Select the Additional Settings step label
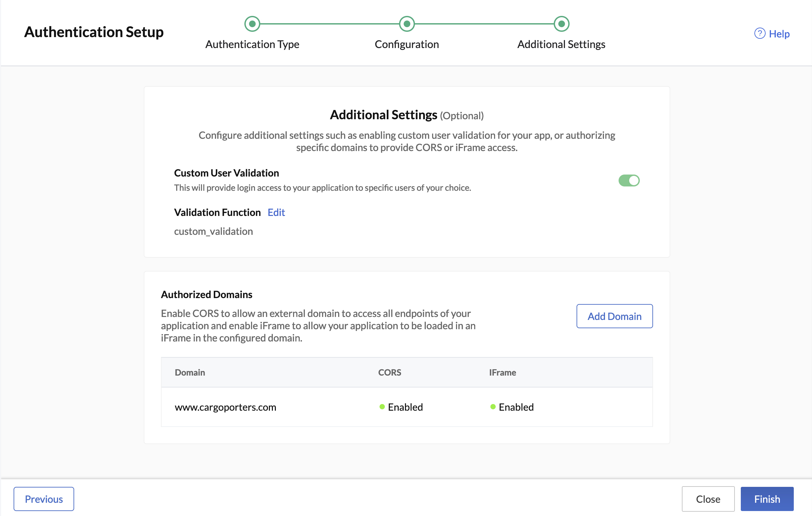This screenshot has height=516, width=812. pos(561,44)
